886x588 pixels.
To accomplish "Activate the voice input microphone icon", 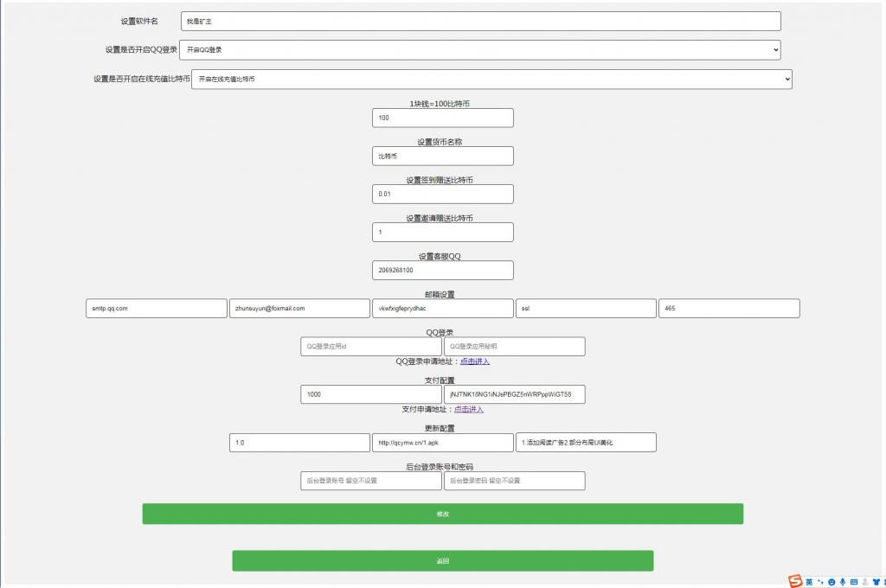I will pyautogui.click(x=842, y=581).
